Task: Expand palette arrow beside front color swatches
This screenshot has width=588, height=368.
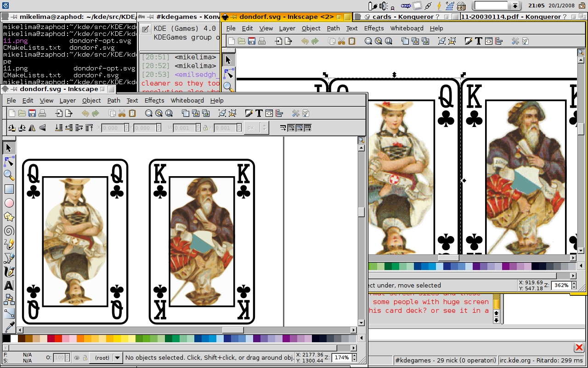Action: [361, 339]
